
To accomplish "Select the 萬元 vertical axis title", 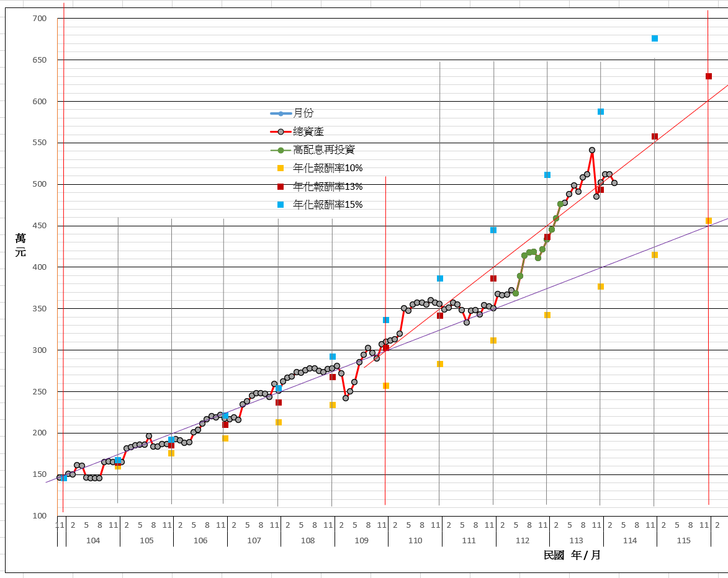I will pyautogui.click(x=20, y=245).
